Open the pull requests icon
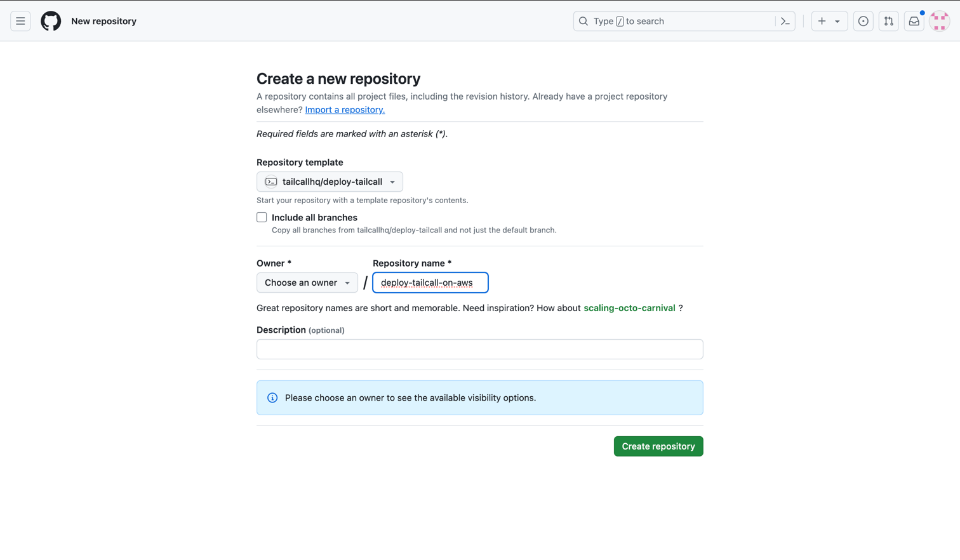The width and height of the screenshot is (960, 560). coord(888,21)
